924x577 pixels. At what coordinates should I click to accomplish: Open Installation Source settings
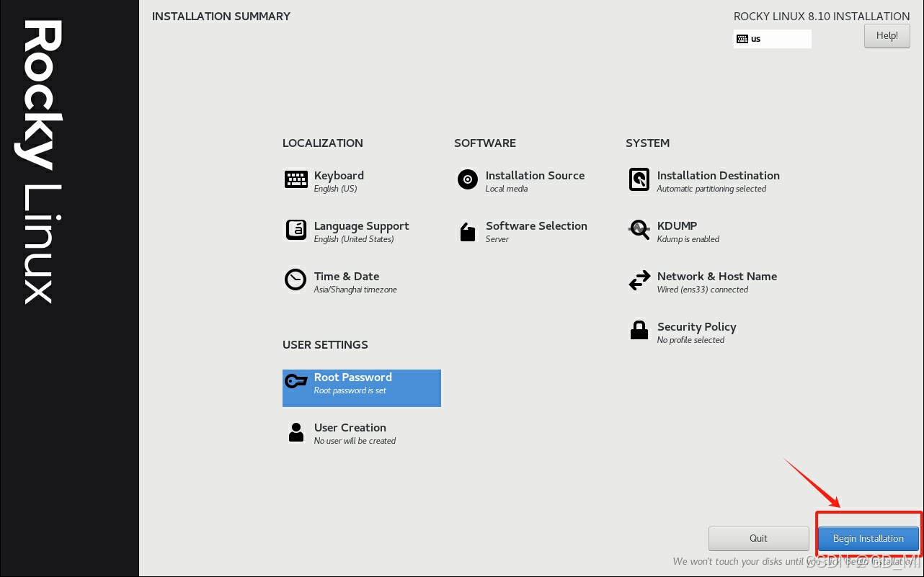pos(535,176)
